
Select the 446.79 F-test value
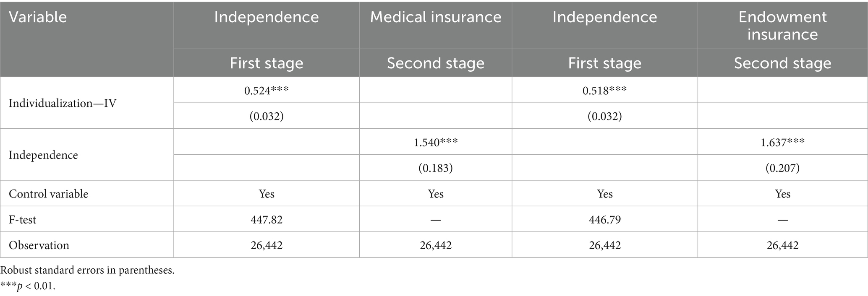pyautogui.click(x=604, y=219)
